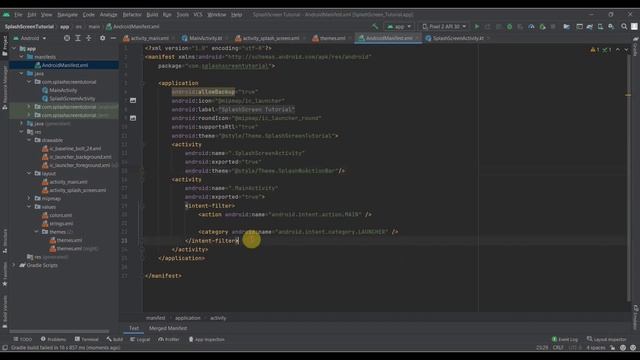Select ic_launcher_background.xml in drawable
This screenshot has width=640, height=360.
click(76, 157)
